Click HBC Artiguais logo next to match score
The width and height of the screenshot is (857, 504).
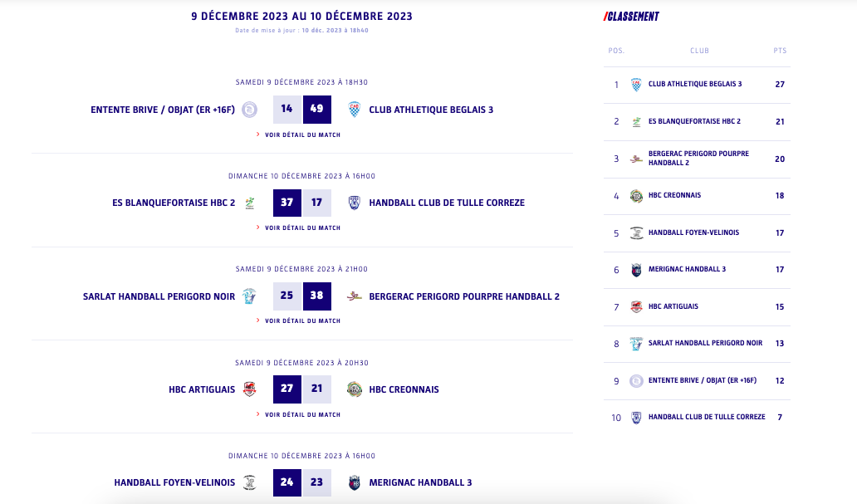[250, 389]
